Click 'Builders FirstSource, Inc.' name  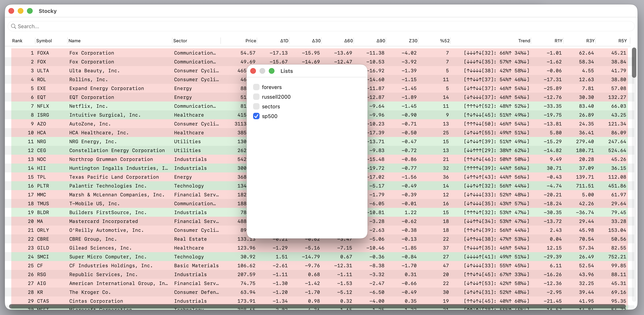[108, 212]
